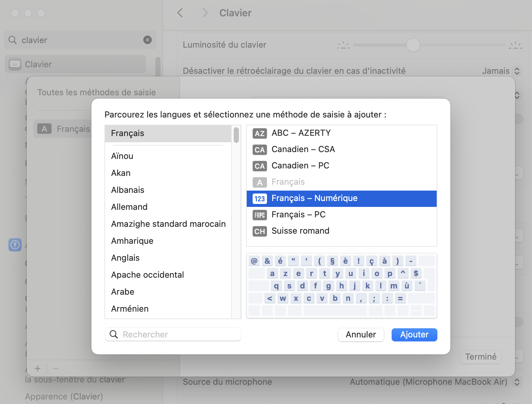Choose Arabe from the language list
The image size is (532, 404).
123,292
